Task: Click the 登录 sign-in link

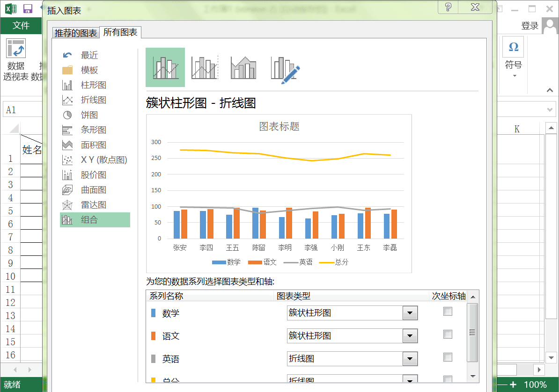Action: point(530,26)
